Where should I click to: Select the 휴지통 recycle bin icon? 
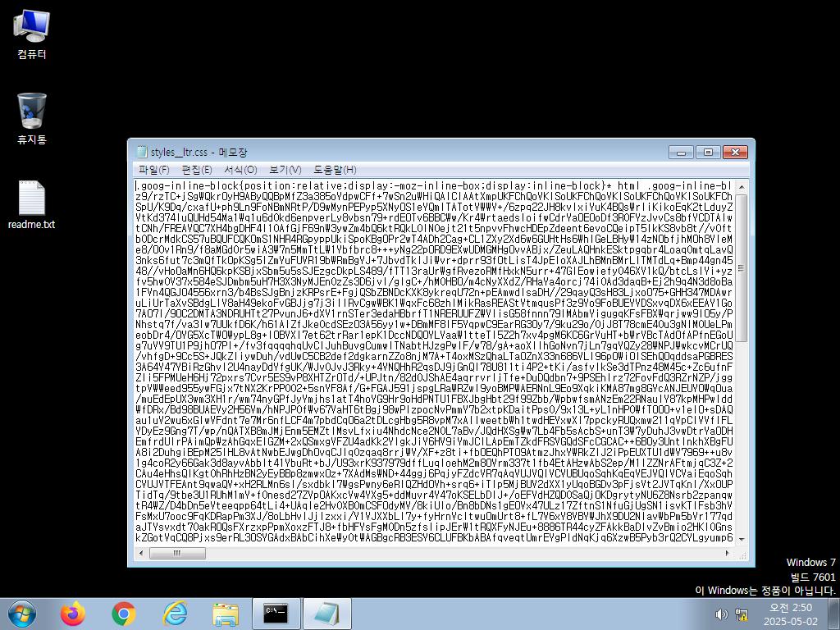point(32,119)
